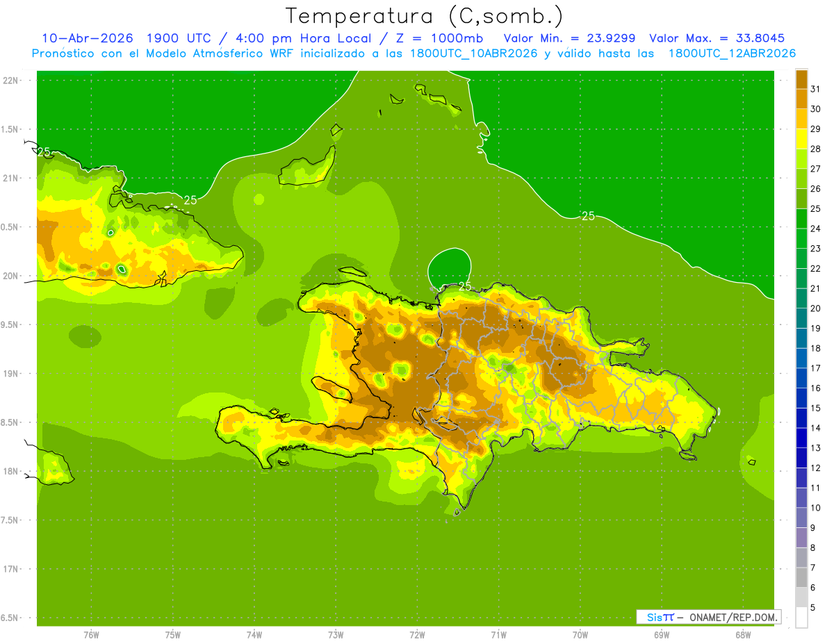The width and height of the screenshot is (834, 644).
Task: Click the 72W longitude axis label
Action: click(x=417, y=634)
